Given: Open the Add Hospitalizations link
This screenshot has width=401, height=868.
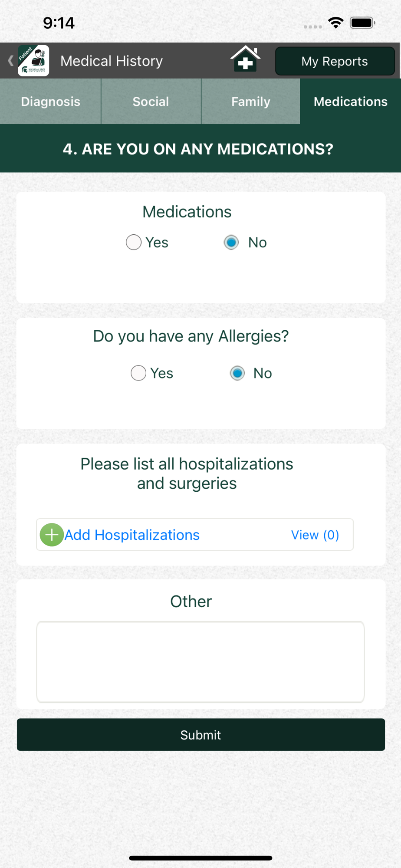Looking at the screenshot, I should pyautogui.click(x=132, y=535).
